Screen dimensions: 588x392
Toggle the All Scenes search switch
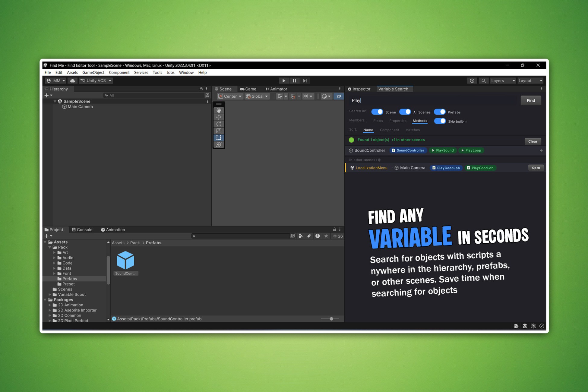pos(405,112)
